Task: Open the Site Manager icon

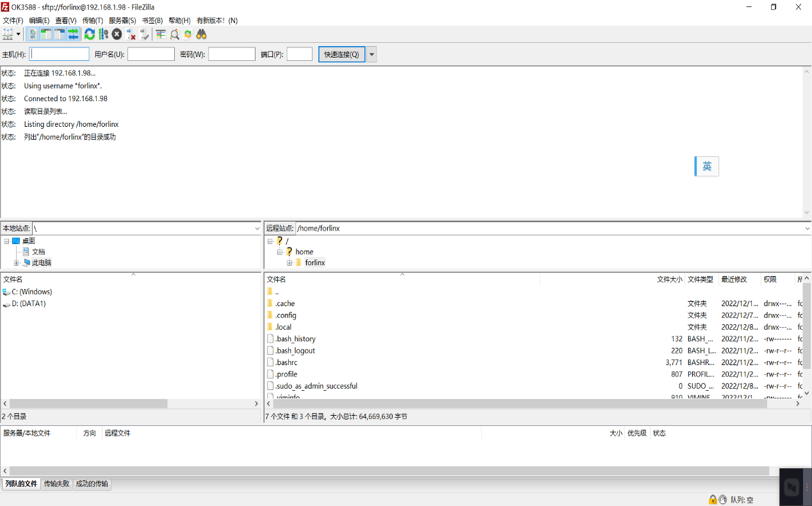Action: point(8,34)
